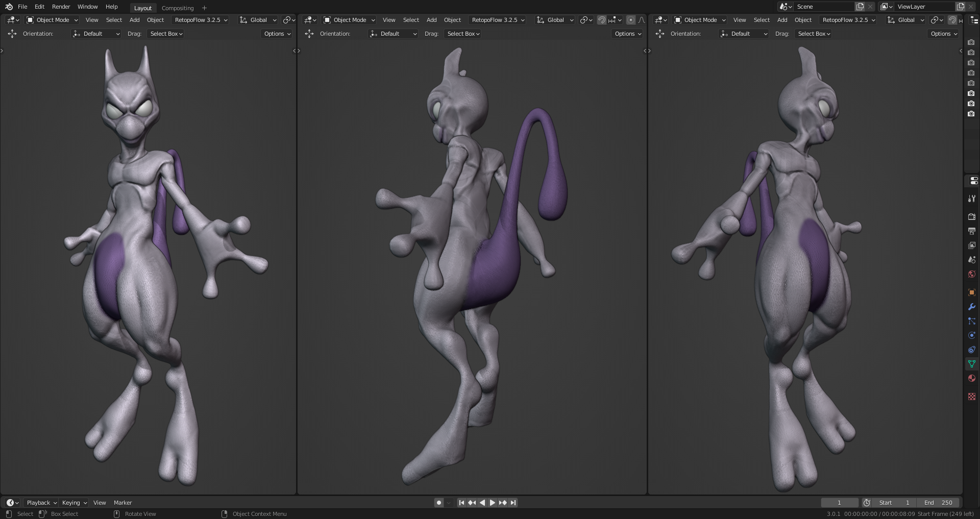Open the Window menu

[x=87, y=7]
